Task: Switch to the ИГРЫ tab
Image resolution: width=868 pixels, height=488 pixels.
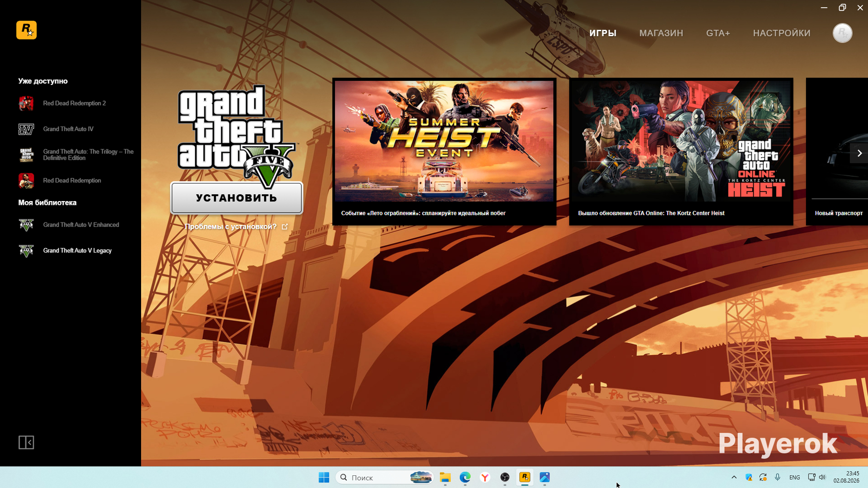Action: pyautogui.click(x=603, y=33)
